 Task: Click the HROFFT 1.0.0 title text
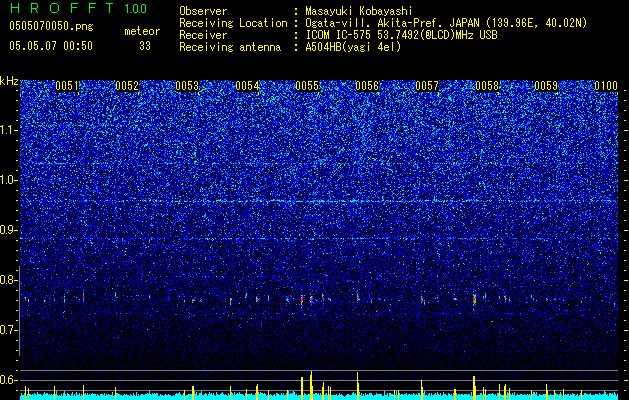point(78,8)
